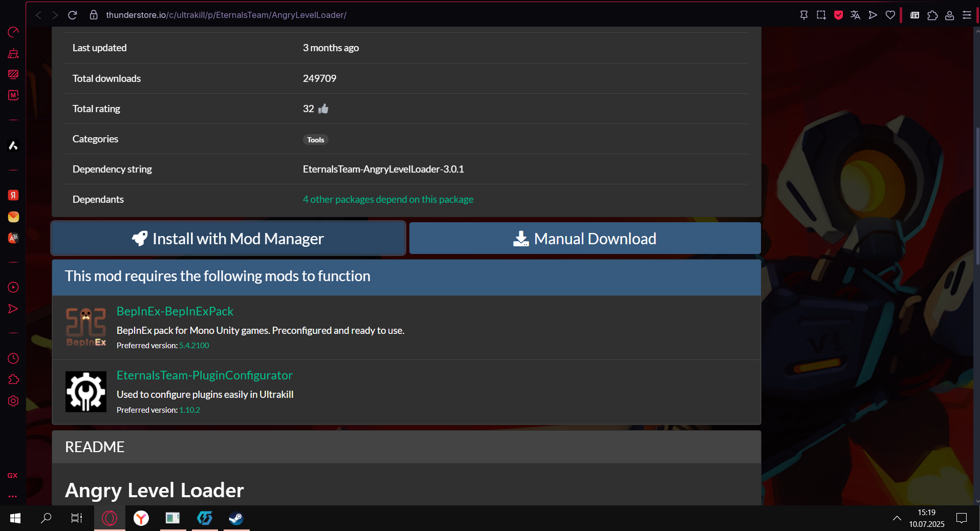Open the extensions puzzle icon in toolbar
Image resolution: width=980 pixels, height=531 pixels.
932,15
